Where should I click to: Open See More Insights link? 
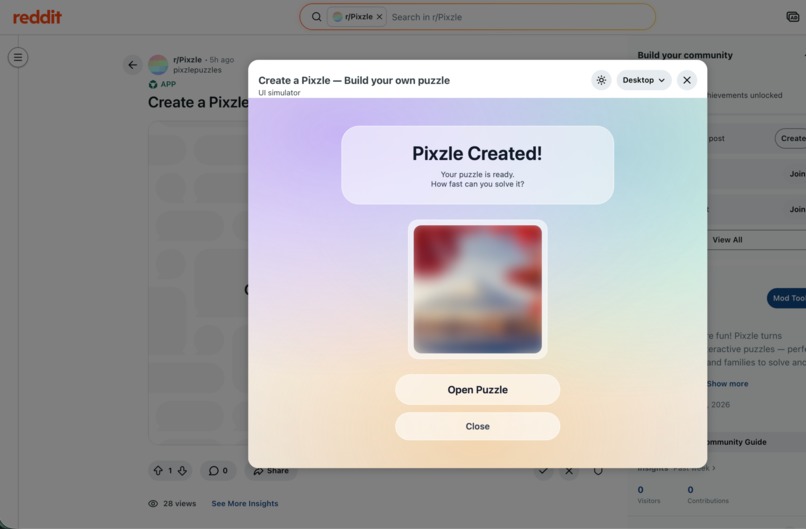pos(245,503)
